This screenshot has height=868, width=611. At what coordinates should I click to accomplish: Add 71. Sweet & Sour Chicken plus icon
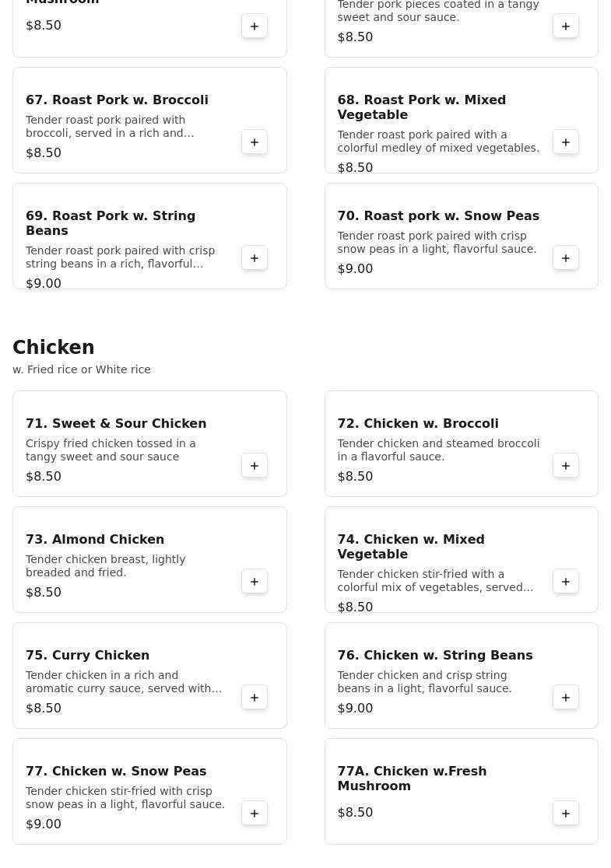click(x=255, y=466)
